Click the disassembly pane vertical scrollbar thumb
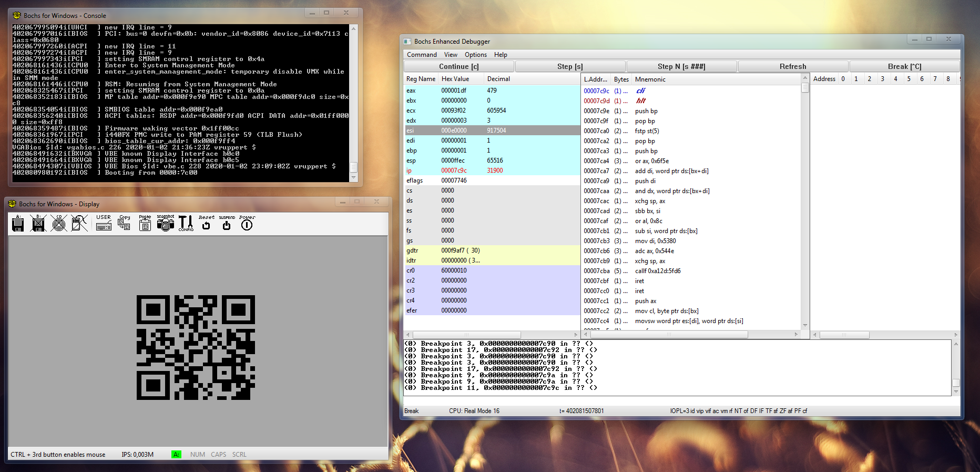 click(805, 88)
